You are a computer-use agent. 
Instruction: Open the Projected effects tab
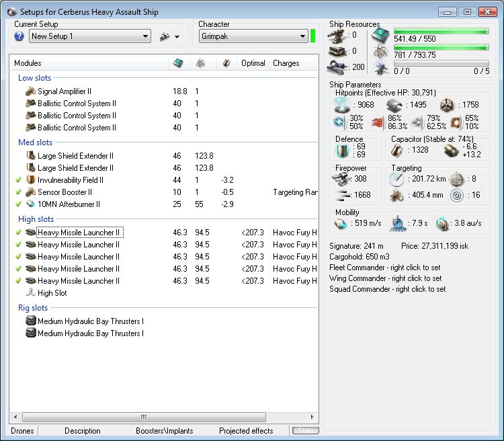coord(246,431)
